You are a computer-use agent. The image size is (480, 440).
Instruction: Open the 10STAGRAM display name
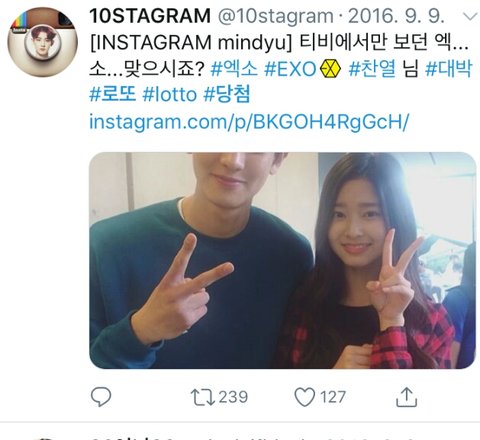(x=150, y=16)
